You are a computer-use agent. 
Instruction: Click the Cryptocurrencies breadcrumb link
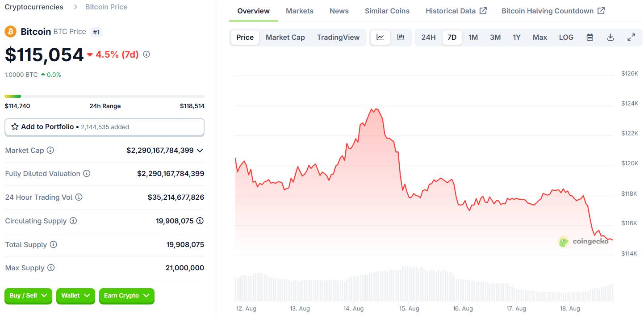(x=34, y=7)
